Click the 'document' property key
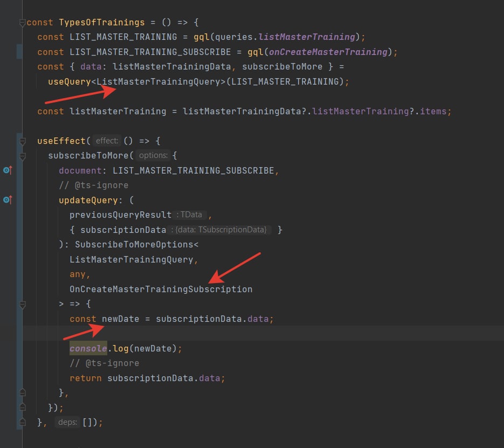The image size is (504, 448). pos(80,171)
